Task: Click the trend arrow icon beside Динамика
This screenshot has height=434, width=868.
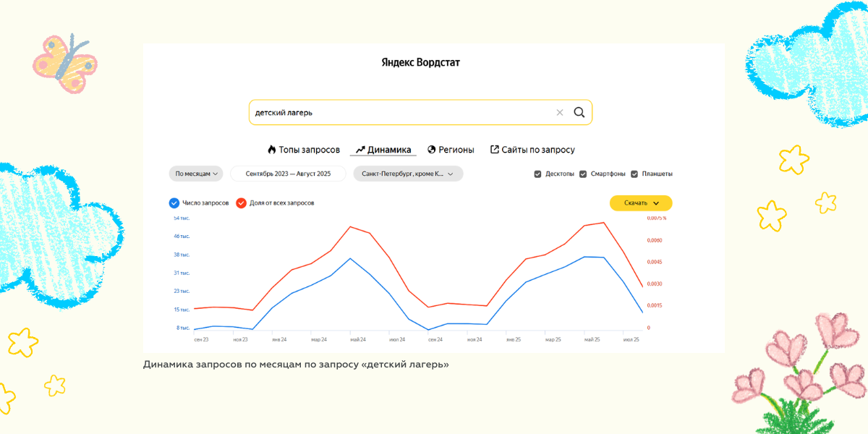Action: (x=359, y=150)
